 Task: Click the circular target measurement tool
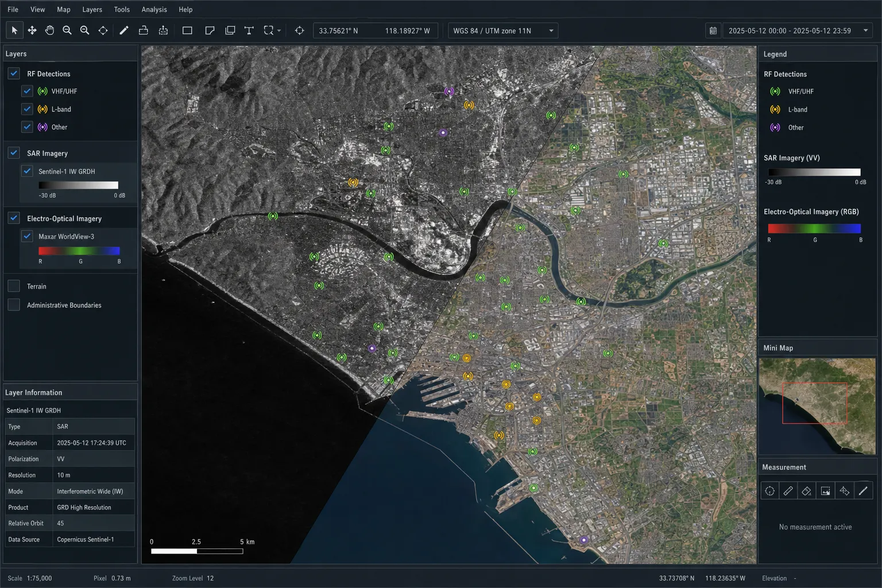coord(770,491)
